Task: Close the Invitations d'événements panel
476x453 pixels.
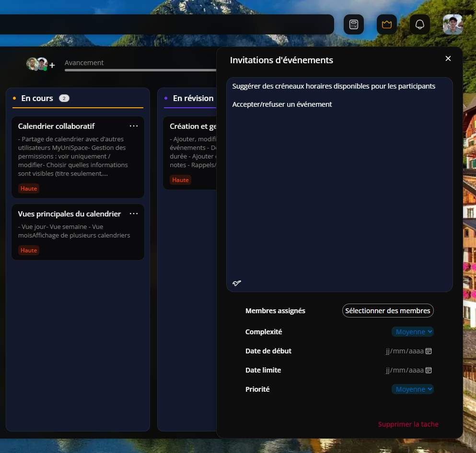Action: click(448, 58)
